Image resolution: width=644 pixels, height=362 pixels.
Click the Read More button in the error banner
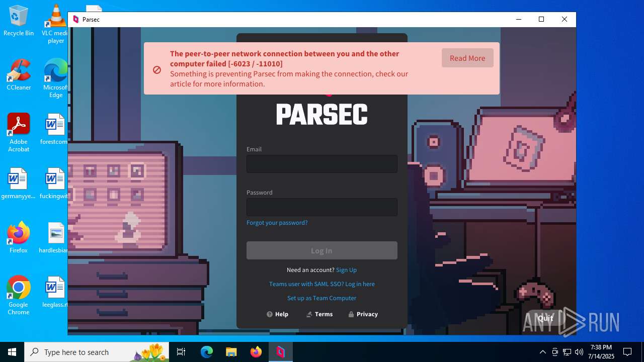(467, 58)
